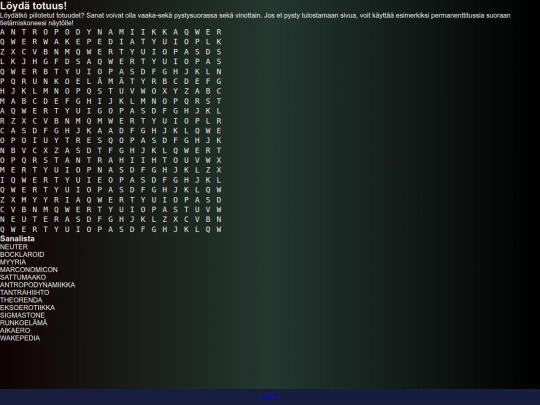Select word WAKEPEDIA in the word list
This screenshot has width=540, height=405.
click(x=20, y=338)
